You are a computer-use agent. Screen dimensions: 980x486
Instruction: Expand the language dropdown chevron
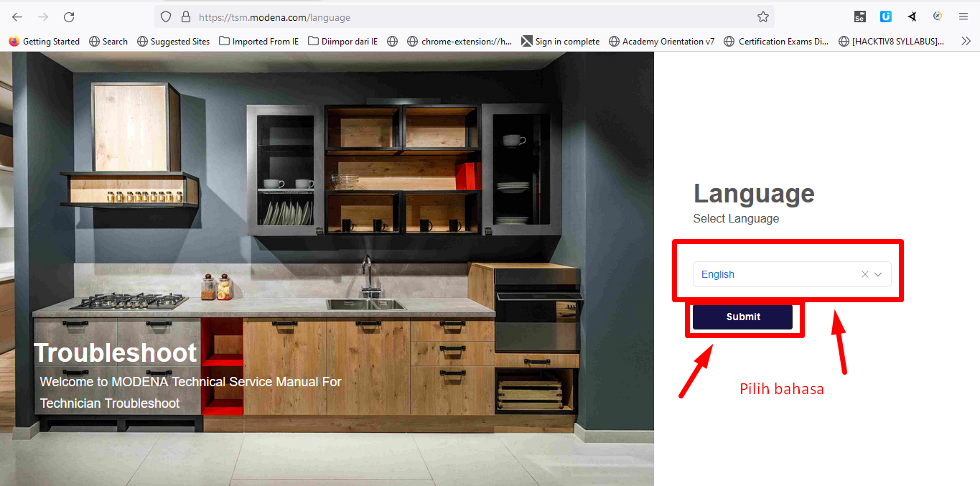pos(878,274)
